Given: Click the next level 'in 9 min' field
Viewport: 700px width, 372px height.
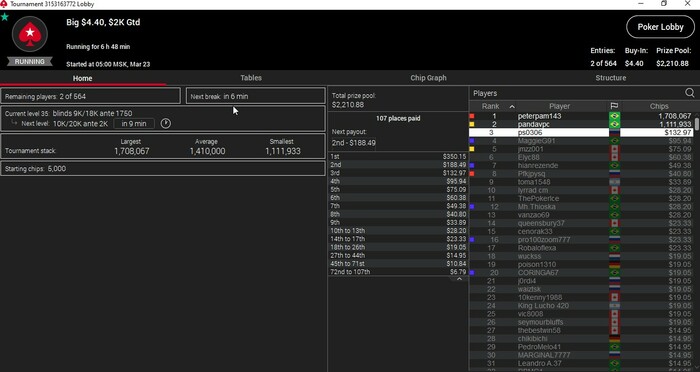Looking at the screenshot, I should pyautogui.click(x=134, y=124).
